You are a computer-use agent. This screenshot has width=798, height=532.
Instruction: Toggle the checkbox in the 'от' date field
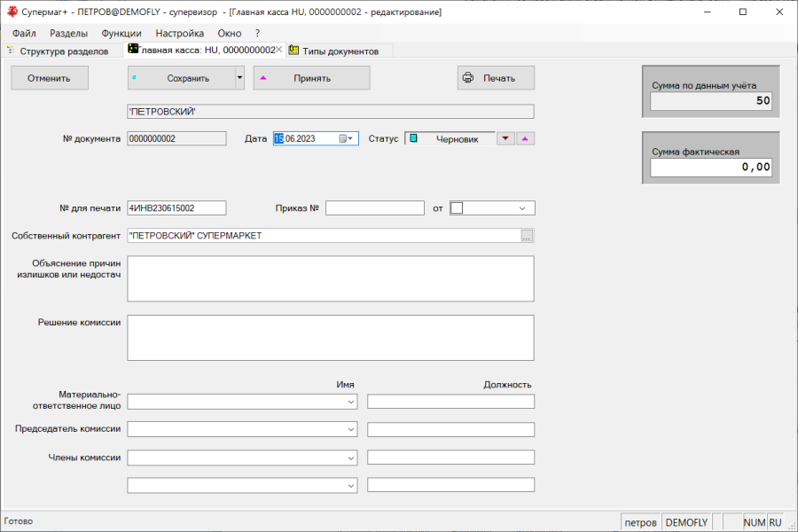click(x=458, y=208)
